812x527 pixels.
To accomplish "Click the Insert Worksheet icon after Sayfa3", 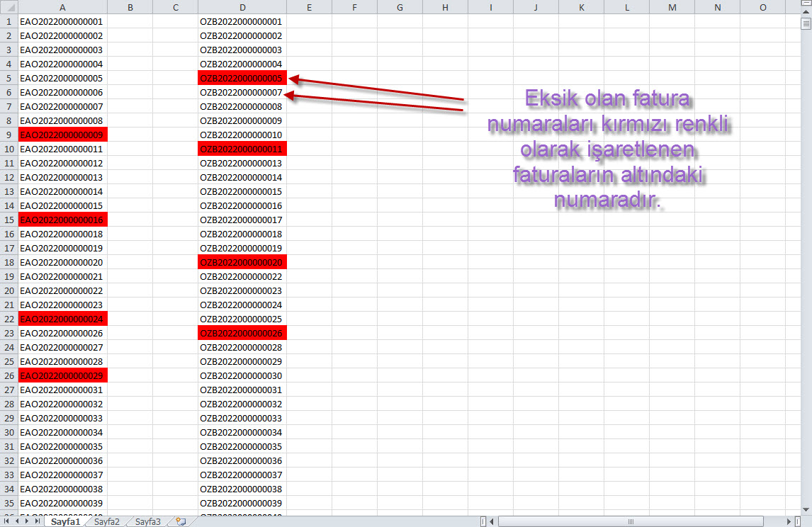I will click(x=181, y=522).
